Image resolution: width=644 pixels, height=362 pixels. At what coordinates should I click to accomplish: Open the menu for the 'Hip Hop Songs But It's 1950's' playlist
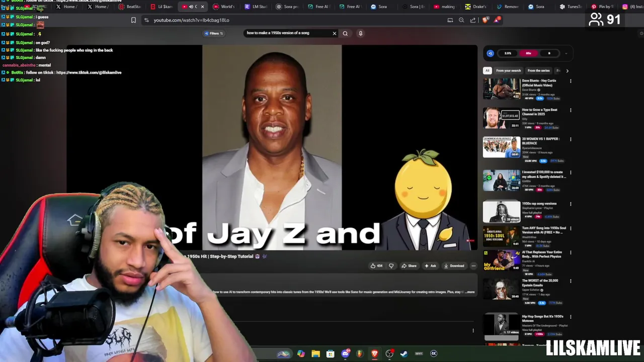(570, 317)
